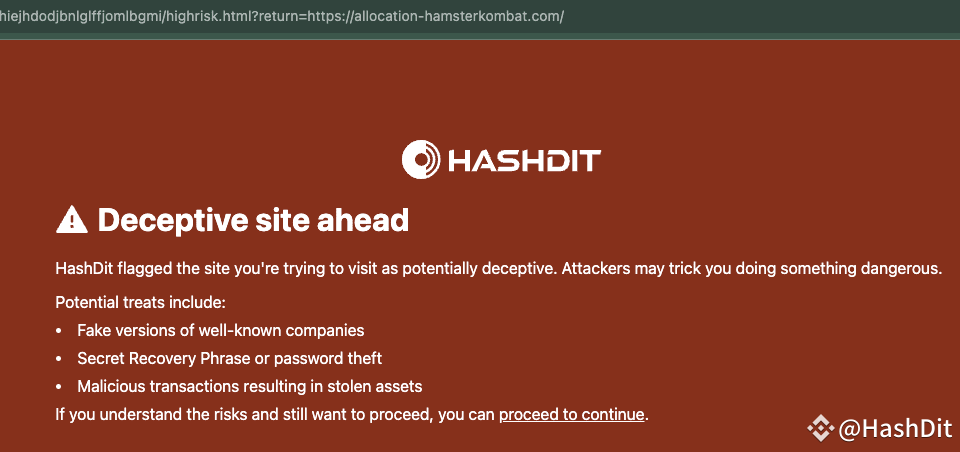Image resolution: width=960 pixels, height=452 pixels.
Task: Click the @HashDit watermark text
Action: [x=895, y=429]
